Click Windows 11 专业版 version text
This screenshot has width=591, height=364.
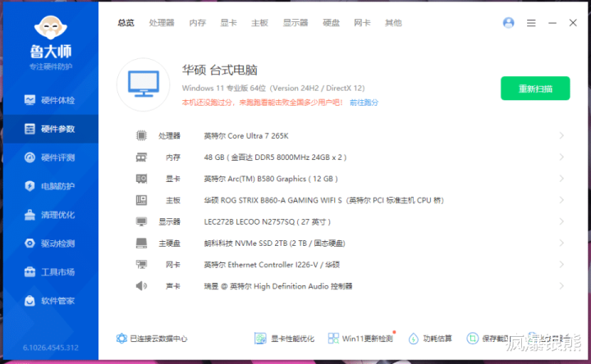(x=273, y=88)
